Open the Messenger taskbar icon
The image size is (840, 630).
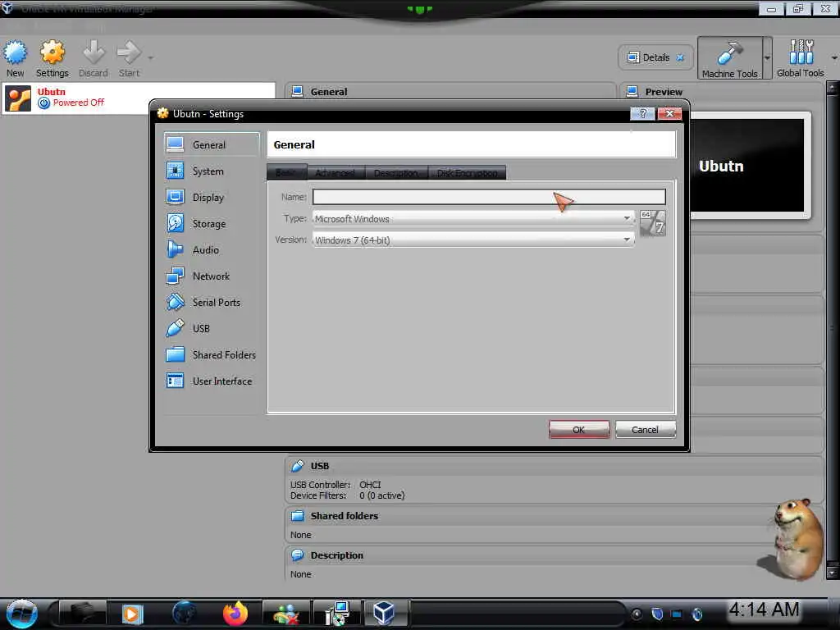pyautogui.click(x=286, y=614)
